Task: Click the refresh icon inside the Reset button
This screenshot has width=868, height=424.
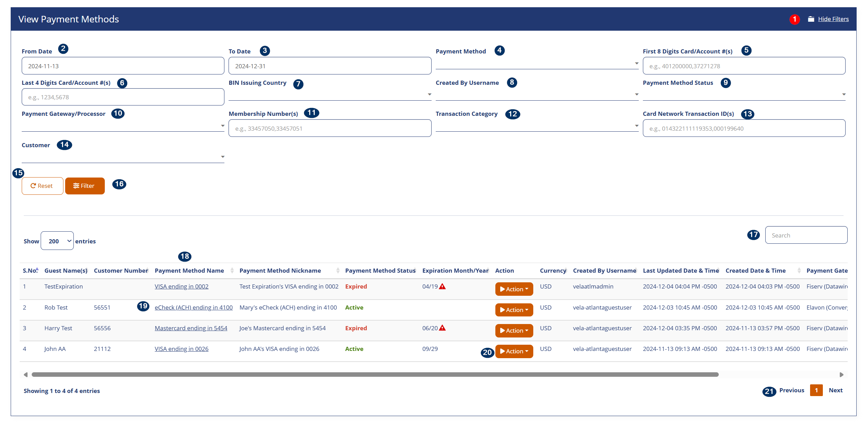Action: (x=33, y=186)
